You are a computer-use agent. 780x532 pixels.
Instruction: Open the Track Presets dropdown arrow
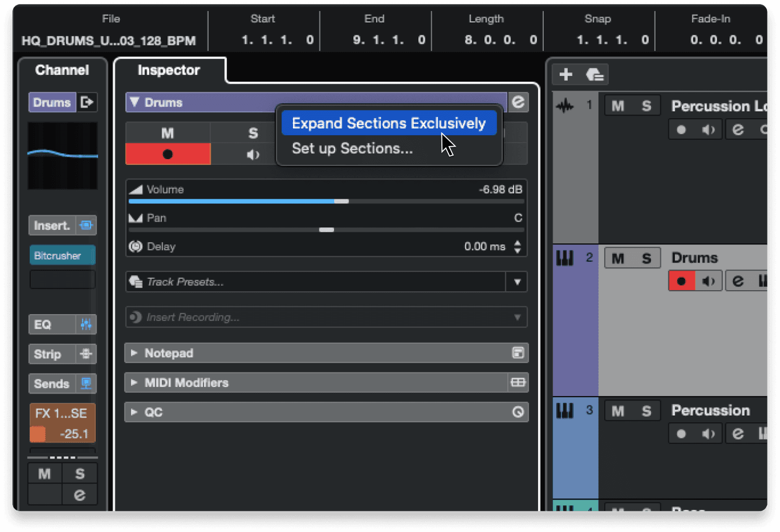coord(517,282)
